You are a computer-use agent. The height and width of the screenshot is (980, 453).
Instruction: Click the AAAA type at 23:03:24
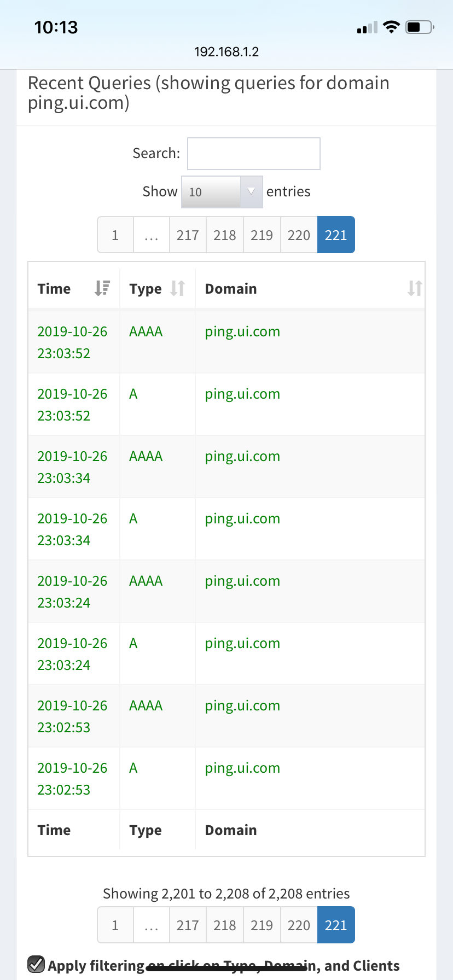(146, 581)
